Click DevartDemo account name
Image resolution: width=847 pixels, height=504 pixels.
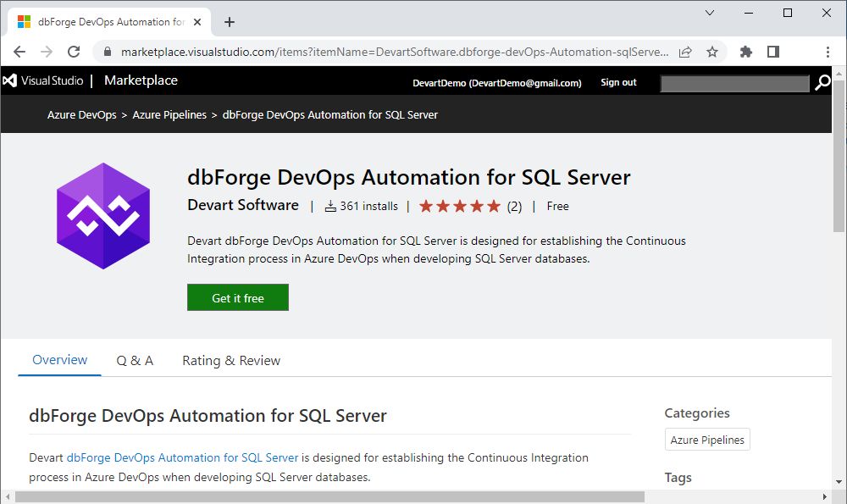pos(497,83)
